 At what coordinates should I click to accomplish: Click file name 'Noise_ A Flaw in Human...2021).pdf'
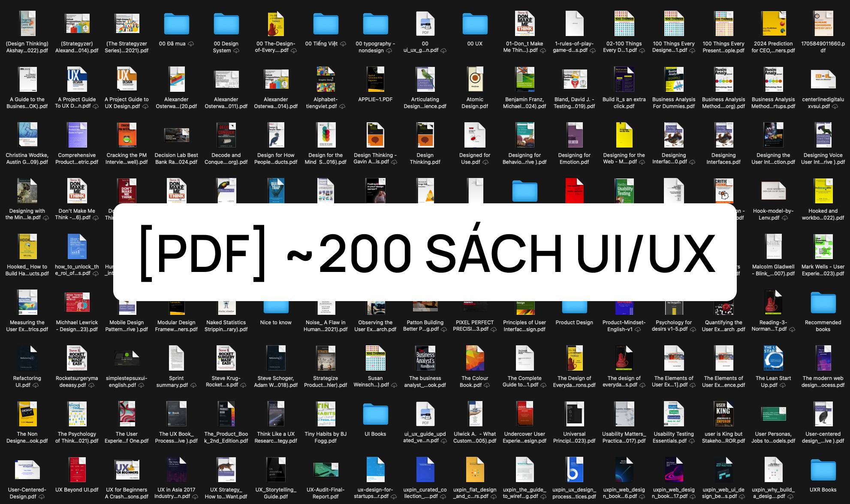click(x=326, y=326)
